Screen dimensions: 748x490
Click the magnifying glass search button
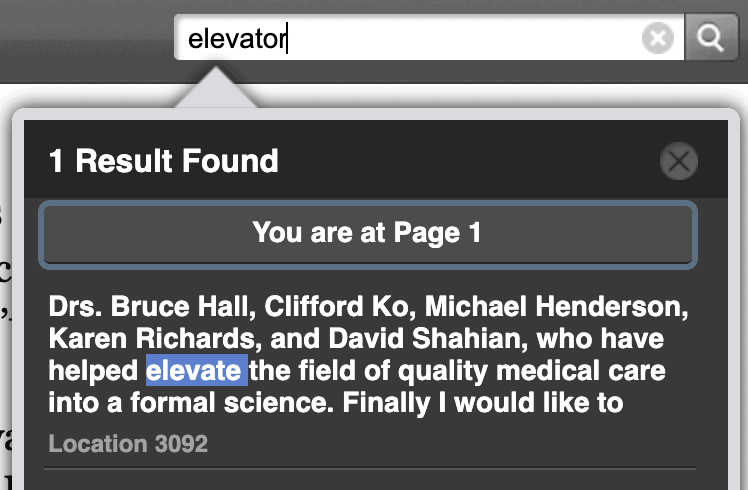tap(711, 38)
